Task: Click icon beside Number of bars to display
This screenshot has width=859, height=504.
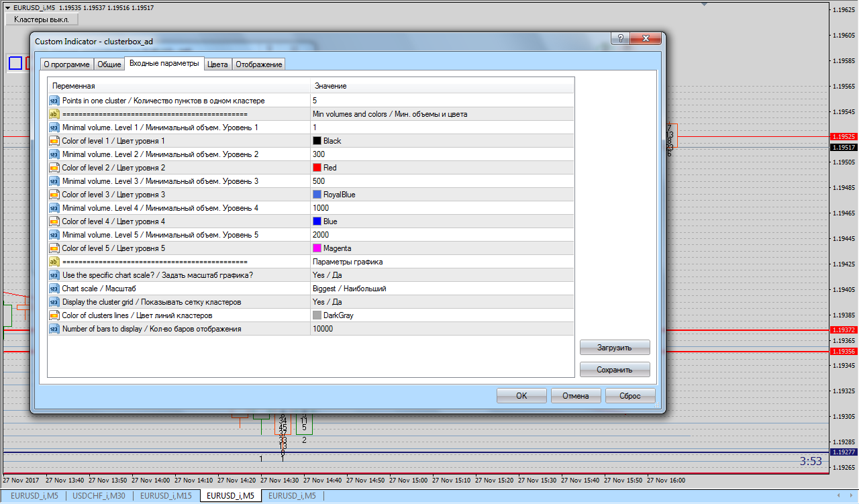Action: click(54, 329)
